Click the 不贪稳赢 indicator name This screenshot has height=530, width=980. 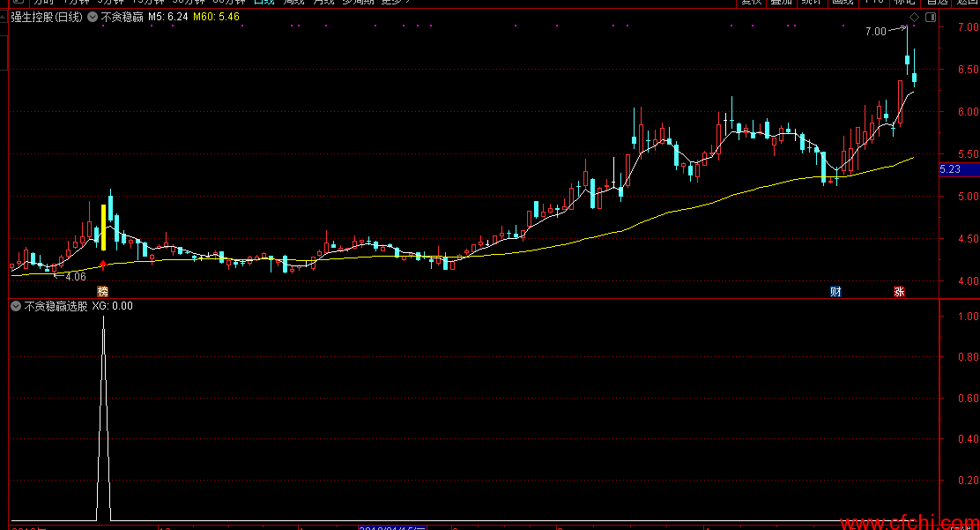[122, 17]
